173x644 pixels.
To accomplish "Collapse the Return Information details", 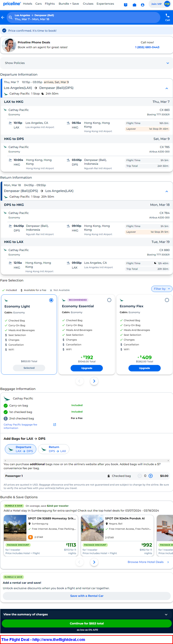I will pos(167,191).
